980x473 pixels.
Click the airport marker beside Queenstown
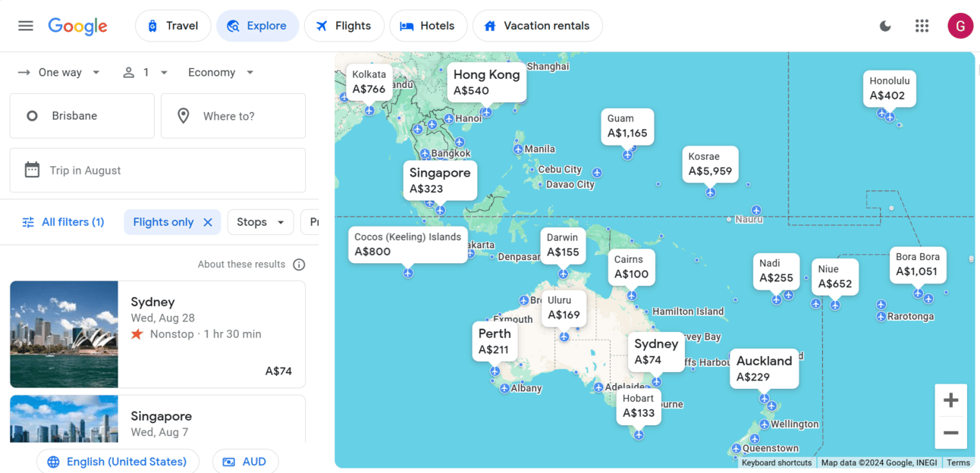pos(736,449)
